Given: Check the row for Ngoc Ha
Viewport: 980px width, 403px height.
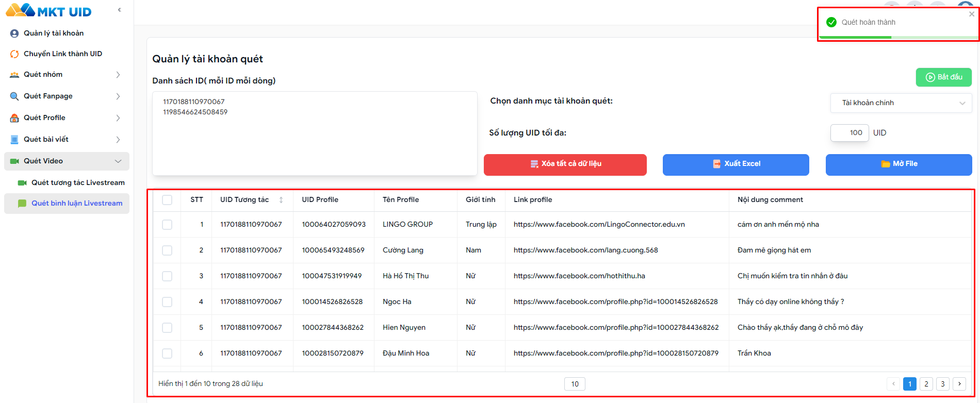Looking at the screenshot, I should (167, 302).
